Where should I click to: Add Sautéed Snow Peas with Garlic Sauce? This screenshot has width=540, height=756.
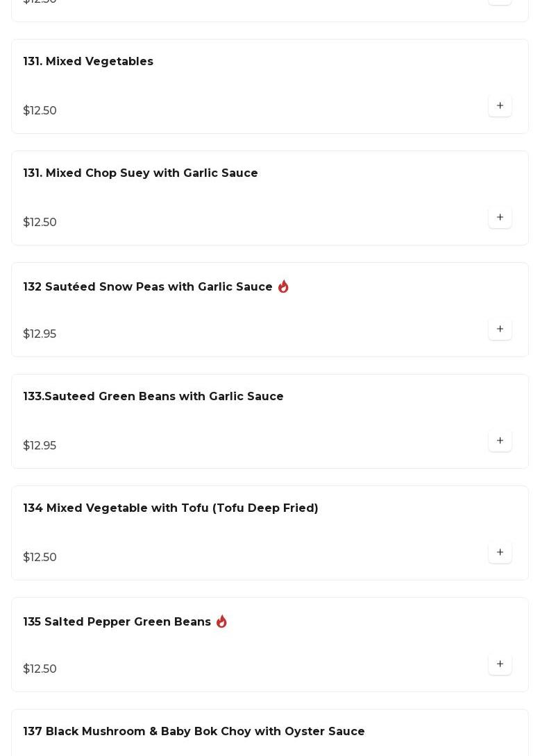pos(500,329)
